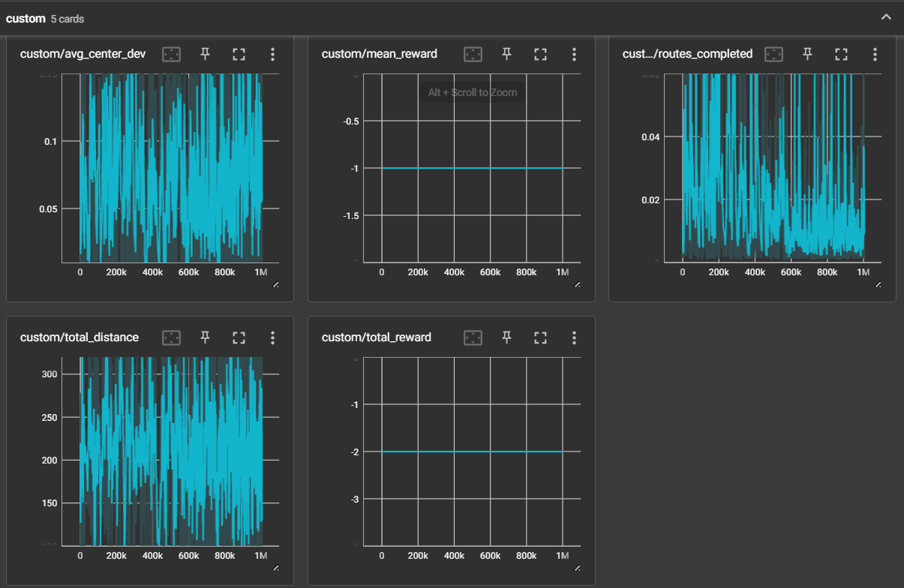Pin the routes_completed card
904x588 pixels.
coord(807,54)
